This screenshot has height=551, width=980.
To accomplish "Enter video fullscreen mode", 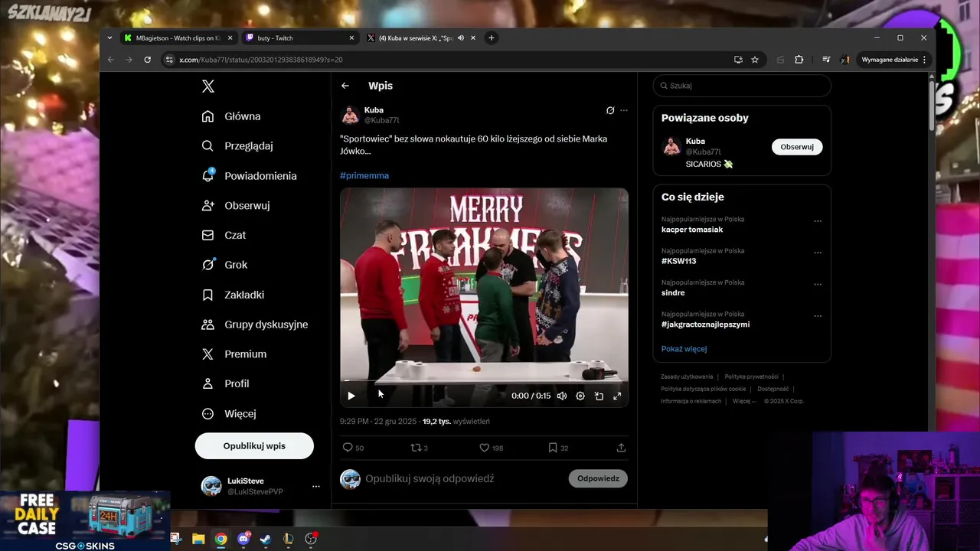I will point(617,396).
